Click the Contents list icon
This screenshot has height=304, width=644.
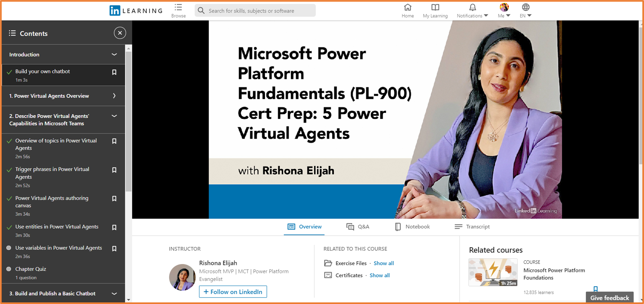point(12,33)
